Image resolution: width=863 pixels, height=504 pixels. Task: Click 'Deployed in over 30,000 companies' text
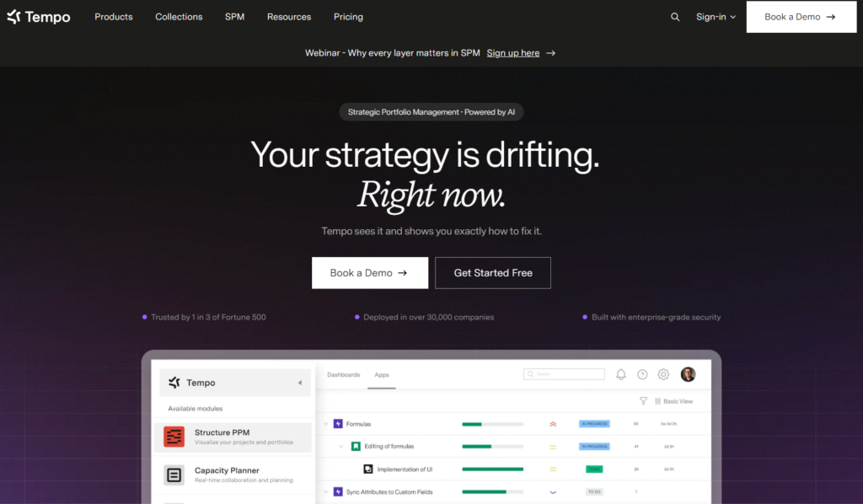(429, 318)
